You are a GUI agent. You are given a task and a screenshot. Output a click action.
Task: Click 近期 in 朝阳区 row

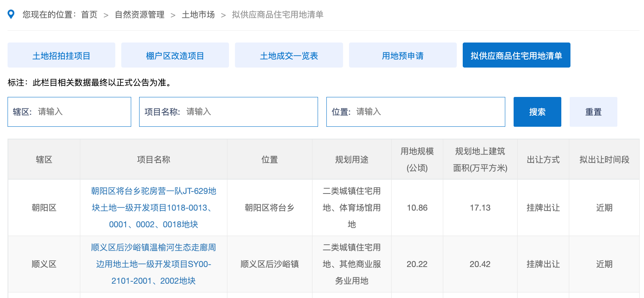604,208
